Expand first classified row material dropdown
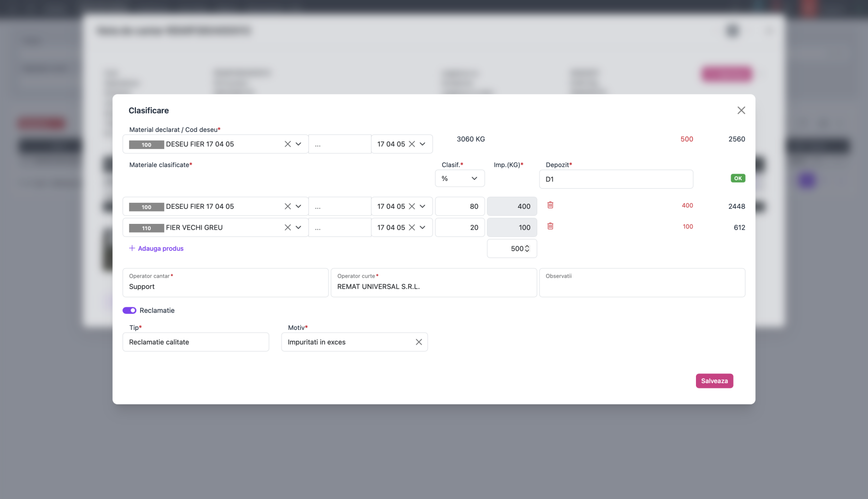 [x=299, y=206]
